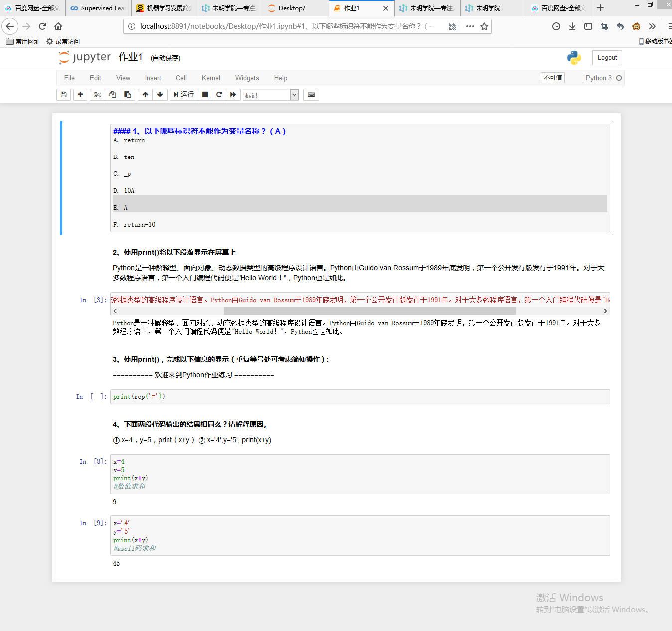Insert a new cell below with plus icon
Screen dimensions: 672x631
click(x=80, y=95)
